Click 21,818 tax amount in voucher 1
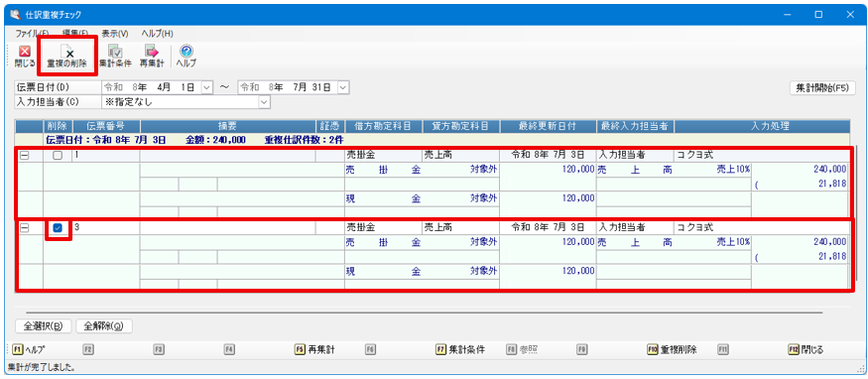The width and height of the screenshot is (868, 379). tap(831, 185)
